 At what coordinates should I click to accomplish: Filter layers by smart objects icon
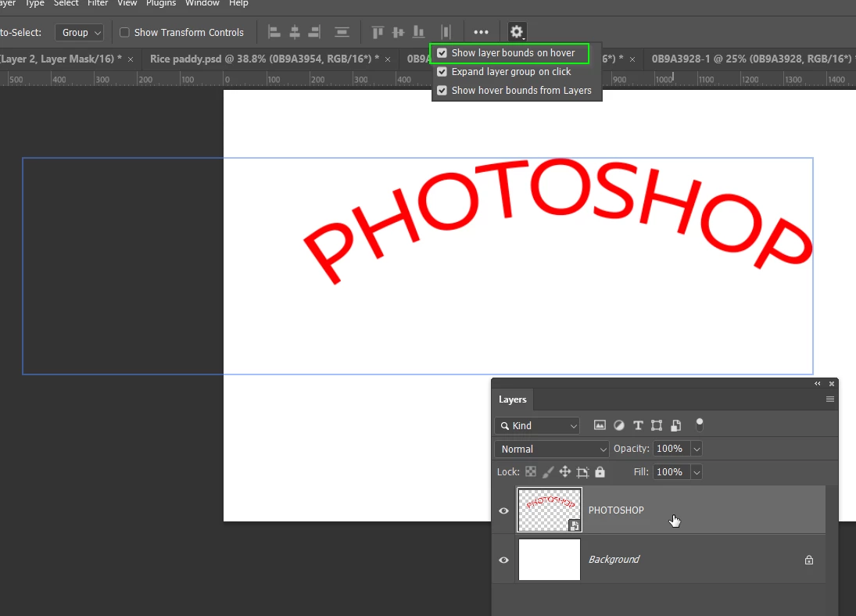pyautogui.click(x=676, y=425)
